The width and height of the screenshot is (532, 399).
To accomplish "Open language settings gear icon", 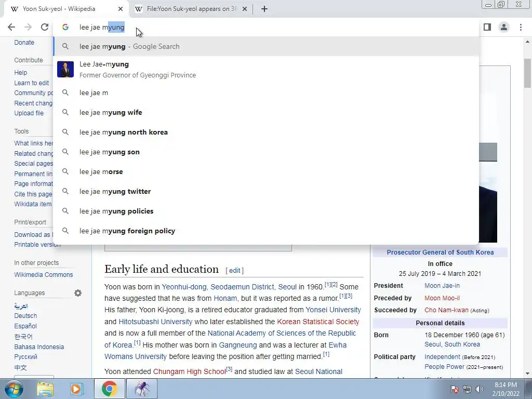I will [x=78, y=293].
